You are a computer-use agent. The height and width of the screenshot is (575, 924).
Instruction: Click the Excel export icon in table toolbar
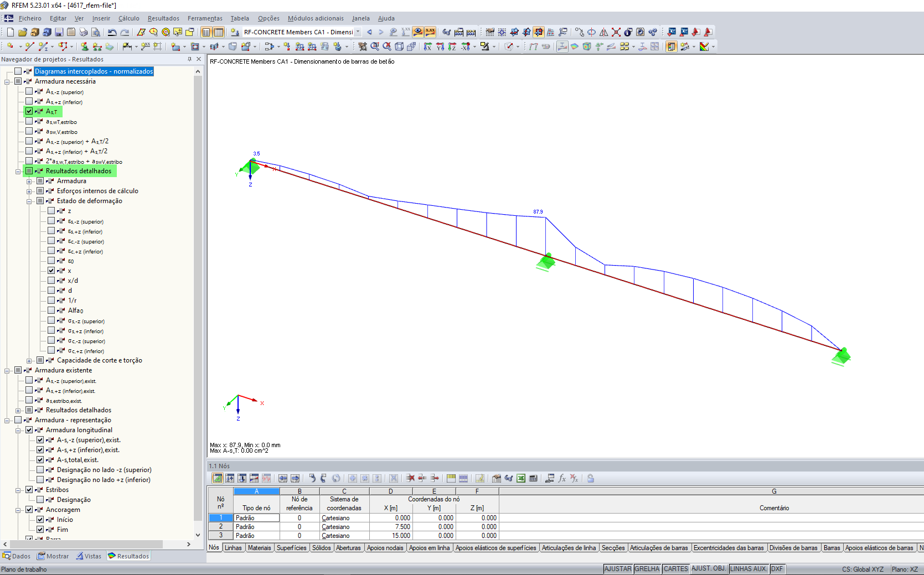(521, 478)
